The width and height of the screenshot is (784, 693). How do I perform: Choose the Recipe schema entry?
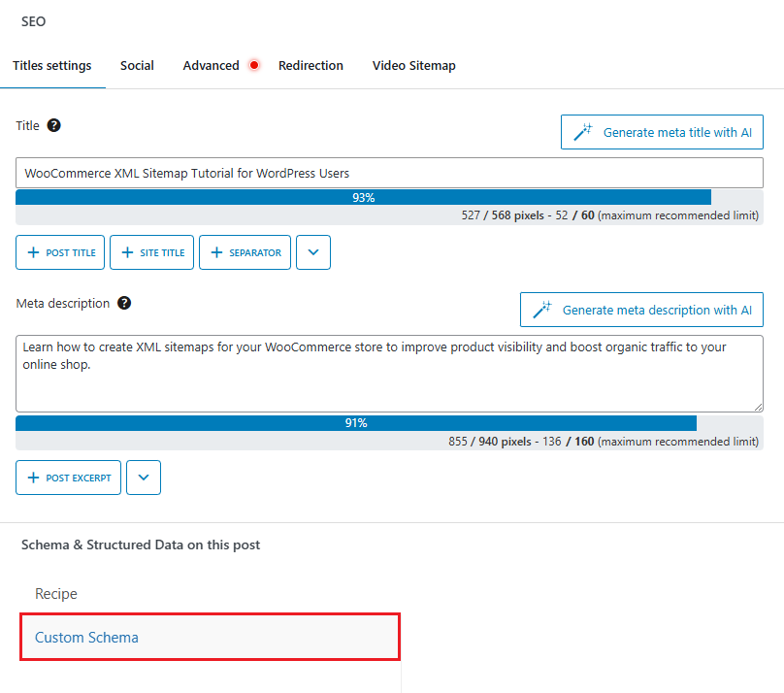56,594
